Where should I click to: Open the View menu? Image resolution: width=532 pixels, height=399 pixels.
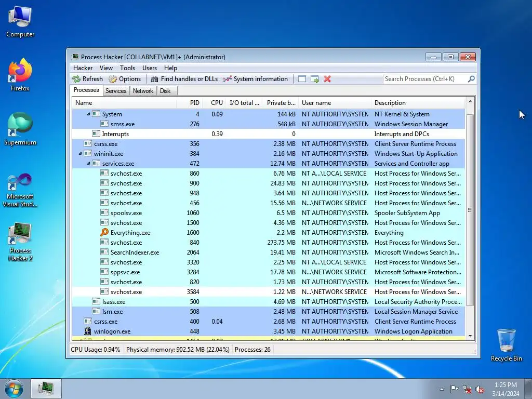tap(106, 68)
